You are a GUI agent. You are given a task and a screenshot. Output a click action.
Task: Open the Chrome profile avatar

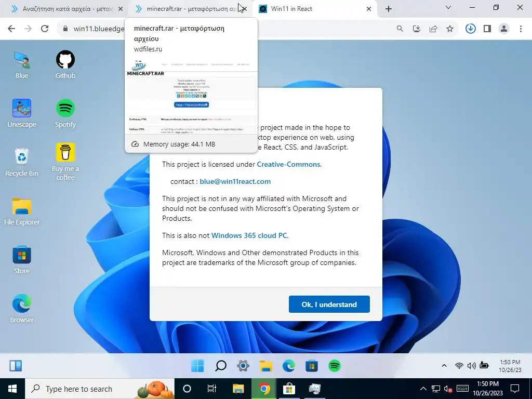pos(504,29)
